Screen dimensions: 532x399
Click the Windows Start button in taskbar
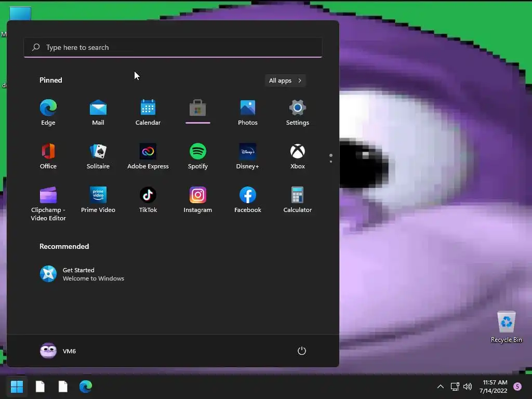(17, 387)
